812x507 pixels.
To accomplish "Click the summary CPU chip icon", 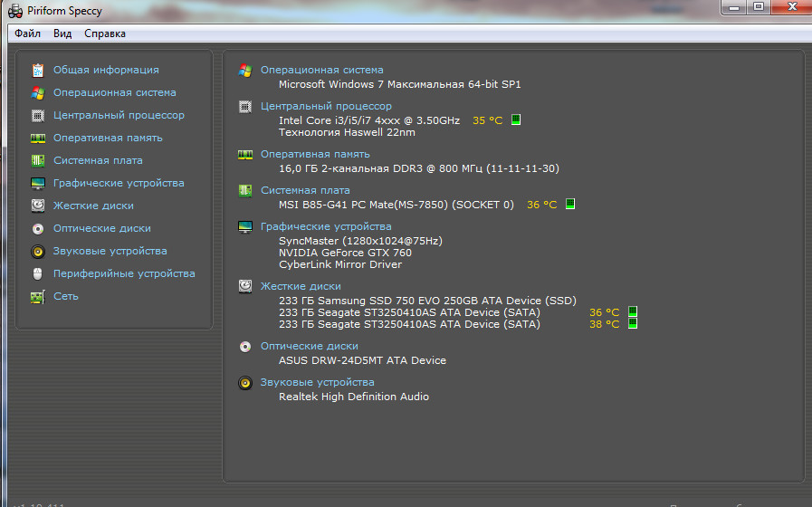I will [x=245, y=107].
